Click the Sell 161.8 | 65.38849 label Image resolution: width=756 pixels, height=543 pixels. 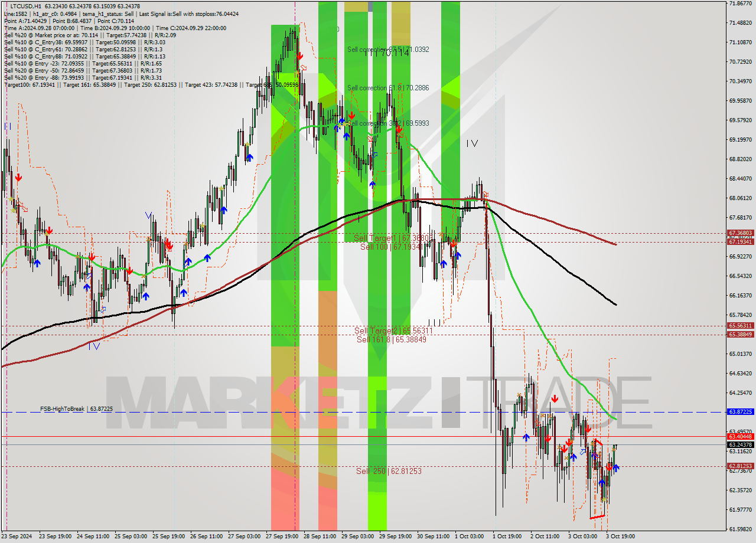pyautogui.click(x=392, y=339)
